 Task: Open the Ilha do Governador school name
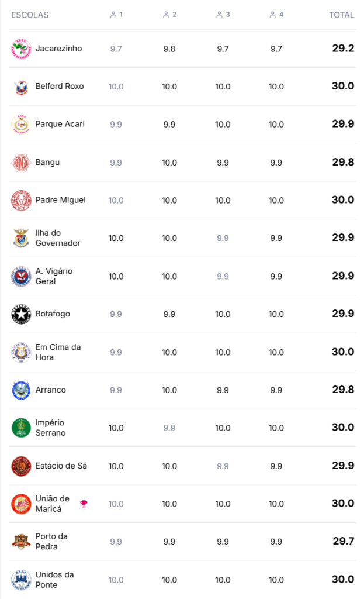point(58,238)
